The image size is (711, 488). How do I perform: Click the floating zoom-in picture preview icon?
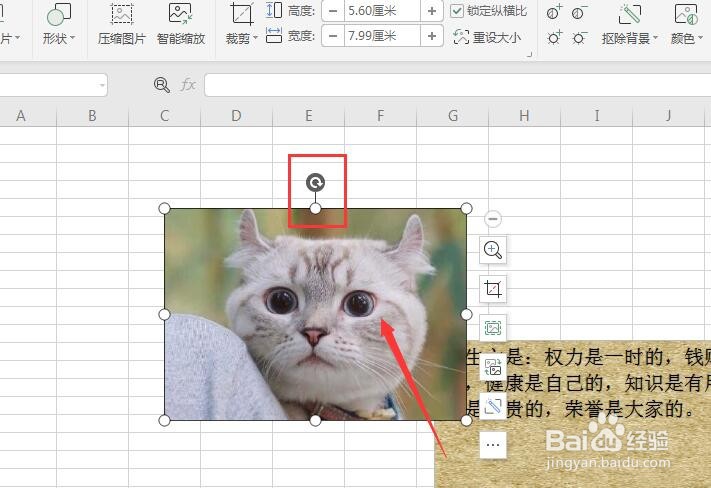(493, 250)
